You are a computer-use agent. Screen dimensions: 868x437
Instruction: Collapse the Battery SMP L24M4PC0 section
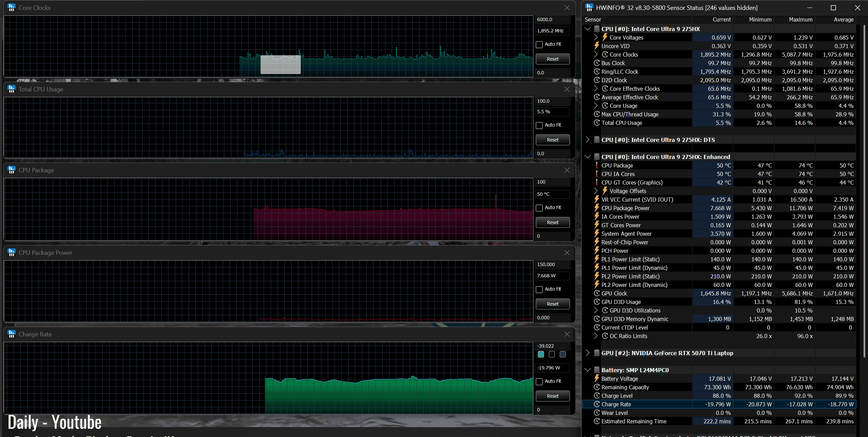(587, 370)
